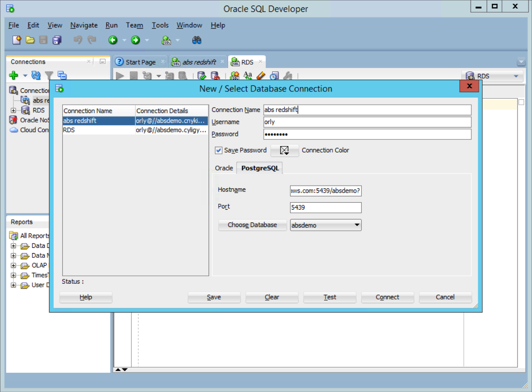Close the RDS worksheet tab
Image resolution: width=532 pixels, height=392 pixels.
pyautogui.click(x=260, y=62)
